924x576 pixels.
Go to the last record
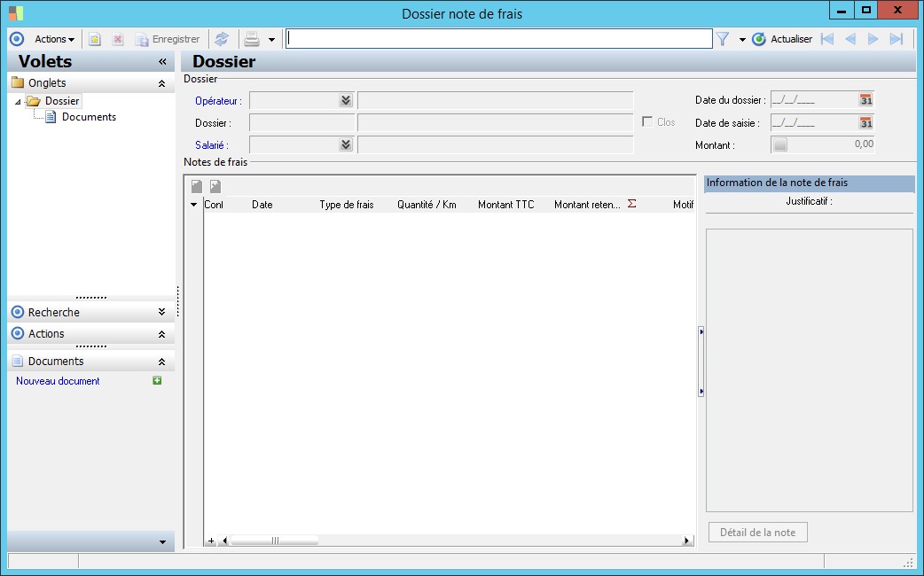897,39
